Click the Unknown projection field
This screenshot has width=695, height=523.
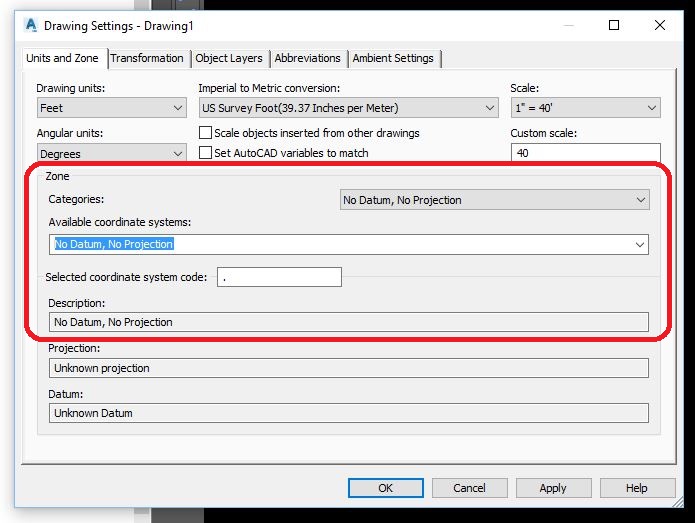pyautogui.click(x=349, y=368)
